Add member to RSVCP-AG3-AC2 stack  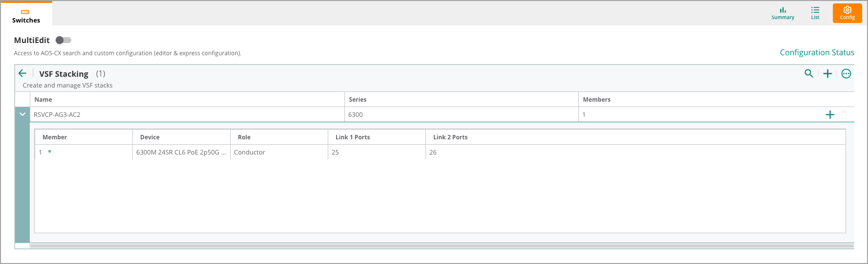click(830, 115)
